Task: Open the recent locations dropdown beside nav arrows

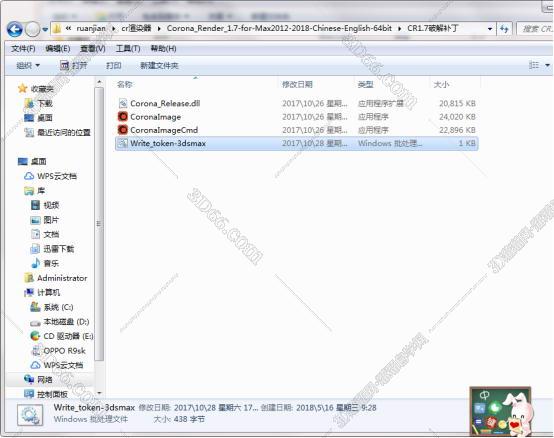Action: [x=45, y=29]
